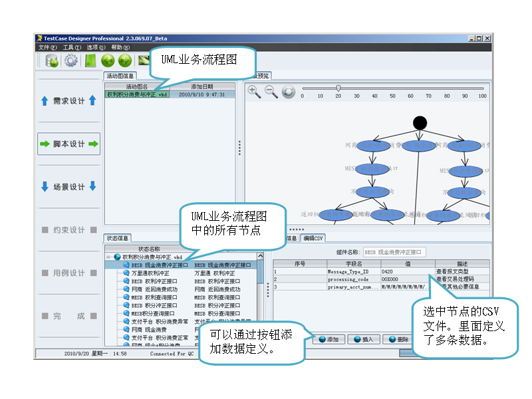Go to the 需求设计 step
Image resolution: width=532 pixels, height=399 pixels.
click(x=68, y=101)
